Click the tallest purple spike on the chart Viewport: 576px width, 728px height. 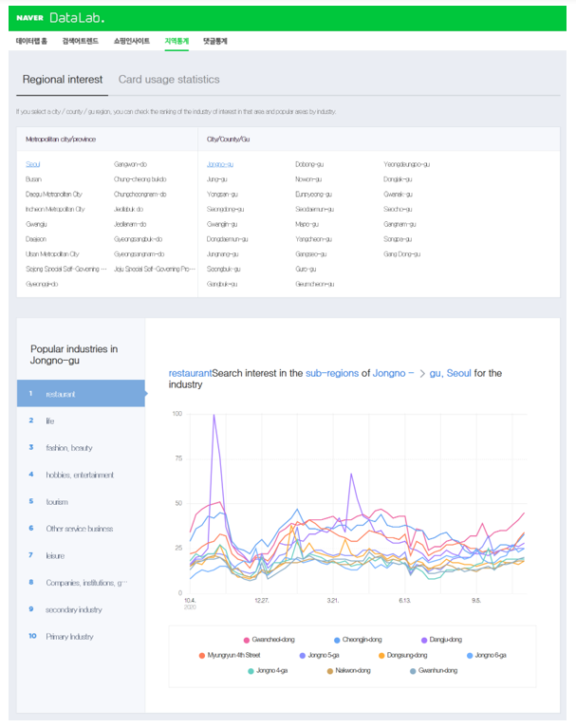[x=214, y=416]
